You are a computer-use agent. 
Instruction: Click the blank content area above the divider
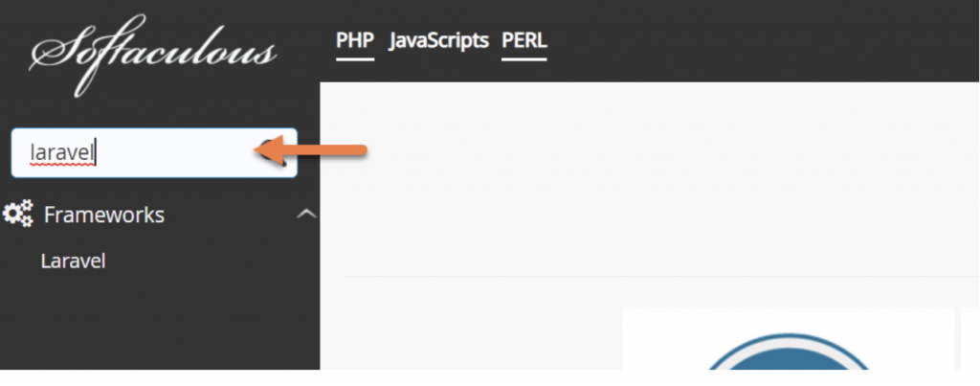pyautogui.click(x=650, y=178)
